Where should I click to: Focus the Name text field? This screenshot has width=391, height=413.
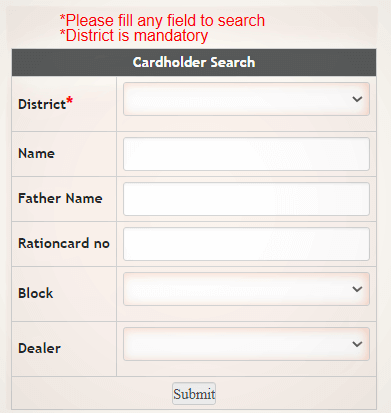[246, 154]
